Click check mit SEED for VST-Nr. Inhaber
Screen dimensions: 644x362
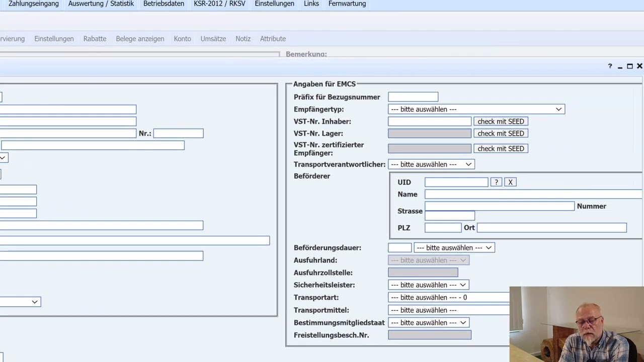click(501, 121)
